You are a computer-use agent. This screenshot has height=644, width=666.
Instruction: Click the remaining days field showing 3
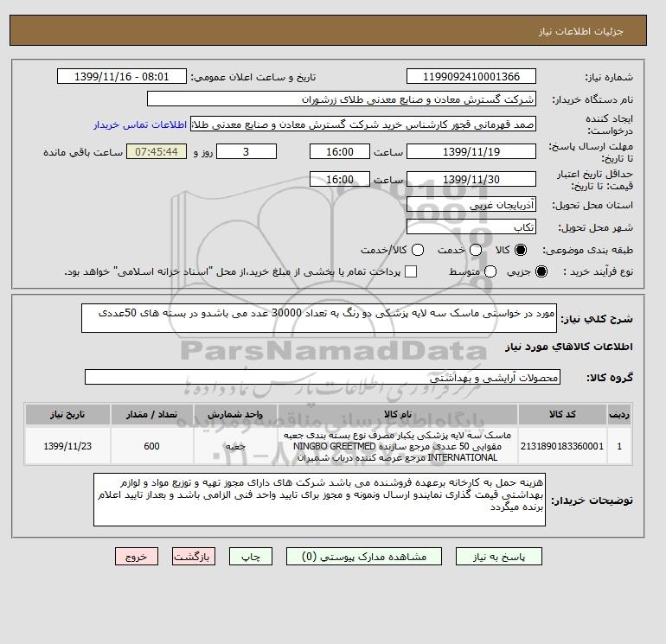point(247,151)
